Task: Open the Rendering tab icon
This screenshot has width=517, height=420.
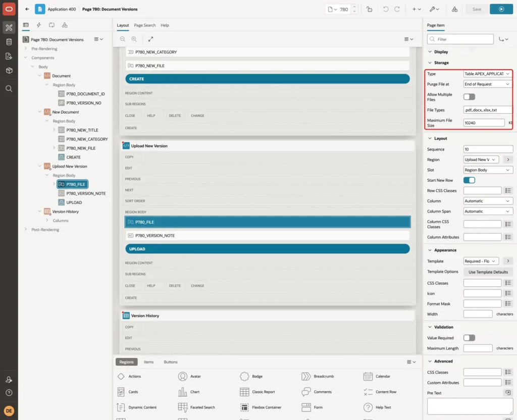Action: 26,25
